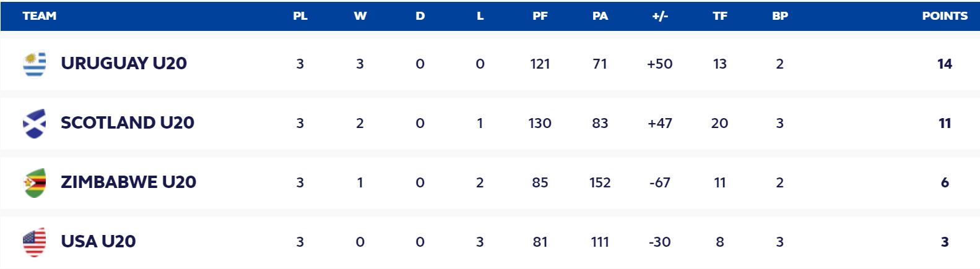Image resolution: width=980 pixels, height=269 pixels.
Task: Click the TEAM column header
Action: click(39, 16)
